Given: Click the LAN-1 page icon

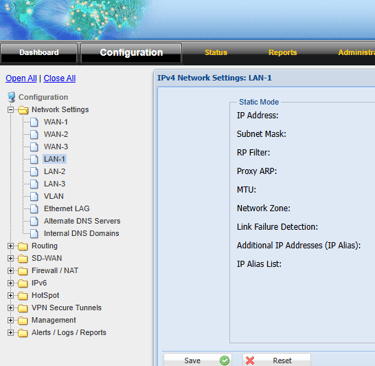Looking at the screenshot, I should coord(34,159).
